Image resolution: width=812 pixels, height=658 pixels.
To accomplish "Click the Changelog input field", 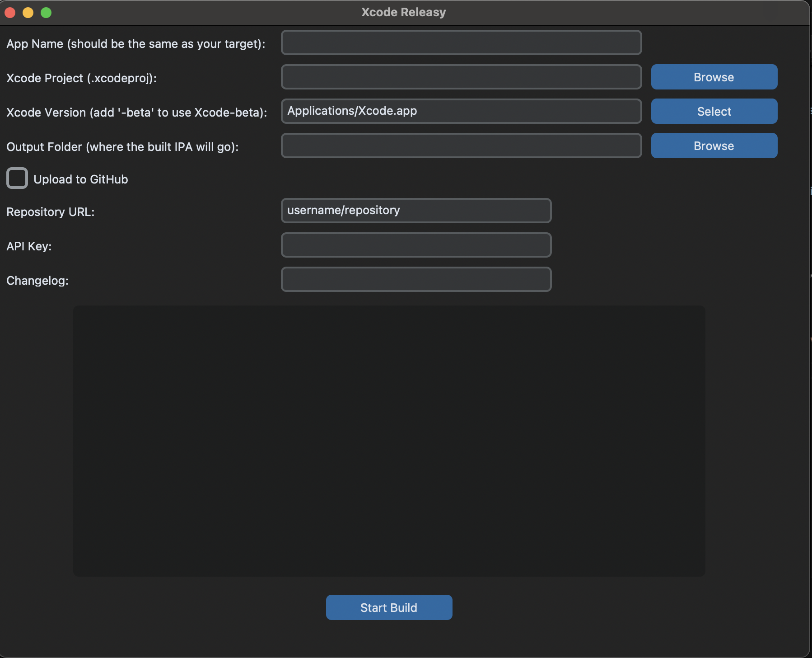I will (416, 279).
